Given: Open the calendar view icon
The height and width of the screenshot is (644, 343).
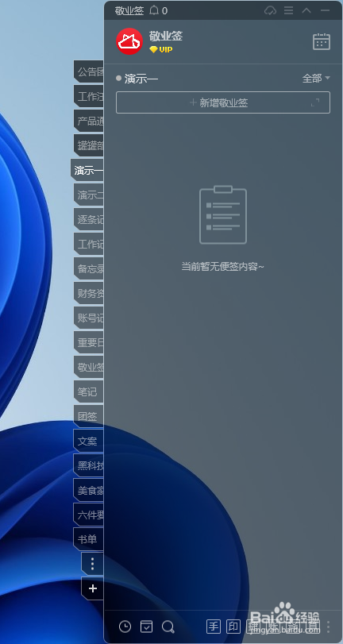Looking at the screenshot, I should [x=322, y=41].
